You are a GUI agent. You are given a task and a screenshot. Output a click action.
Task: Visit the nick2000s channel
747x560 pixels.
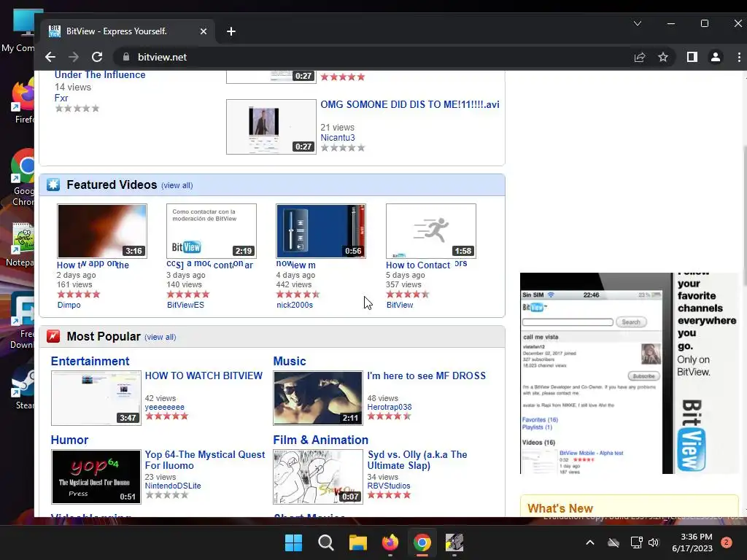coord(295,305)
